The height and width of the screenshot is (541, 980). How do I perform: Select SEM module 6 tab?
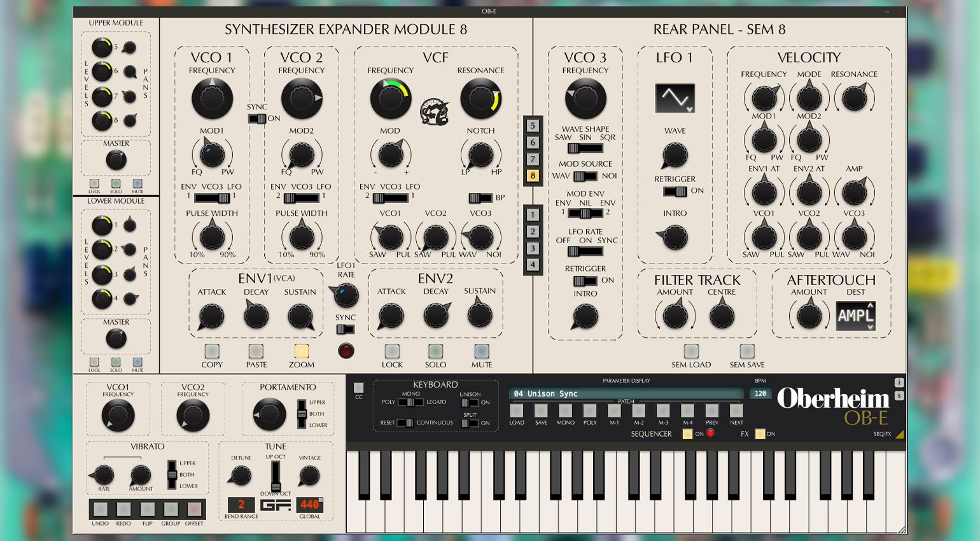pyautogui.click(x=533, y=143)
